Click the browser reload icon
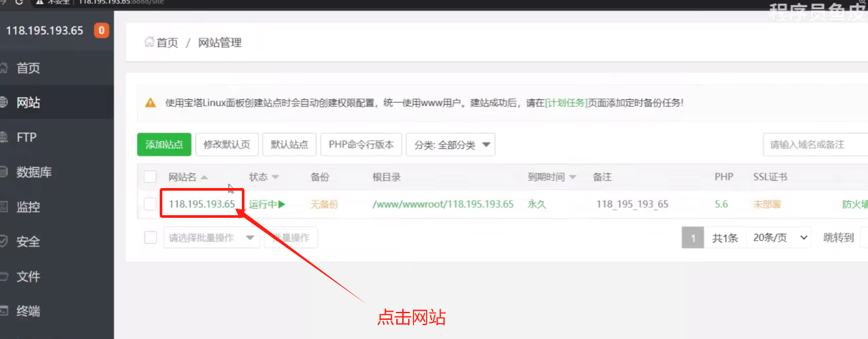Screen dimensions: 868x339 19,2
